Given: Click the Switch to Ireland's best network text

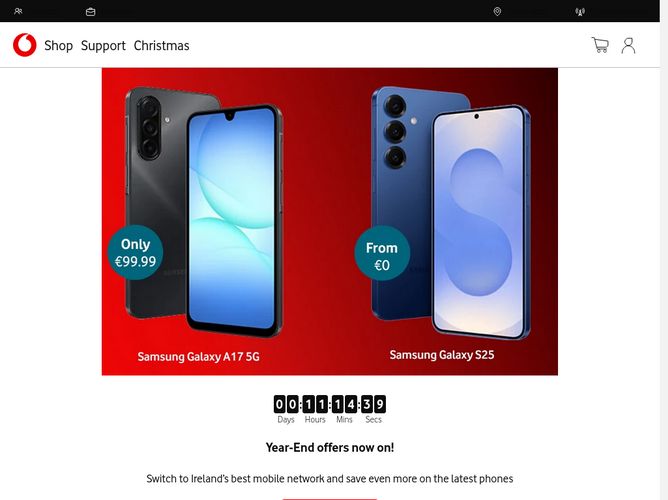Looking at the screenshot, I should pos(330,479).
